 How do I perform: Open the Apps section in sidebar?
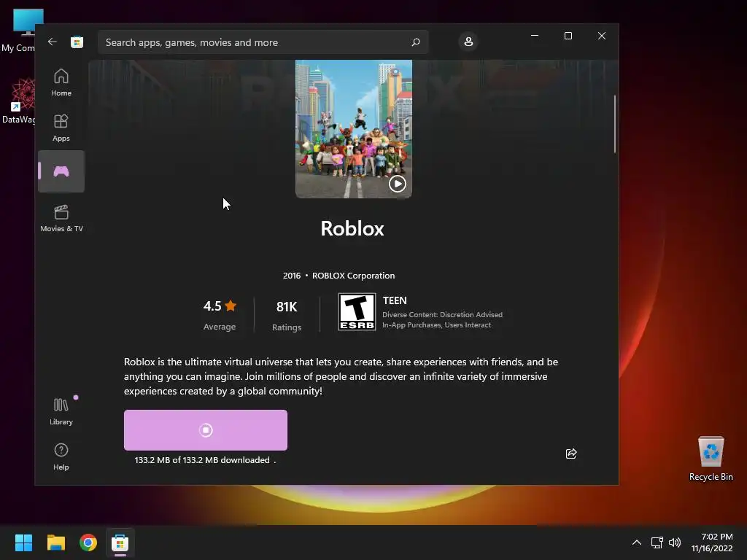pos(61,128)
